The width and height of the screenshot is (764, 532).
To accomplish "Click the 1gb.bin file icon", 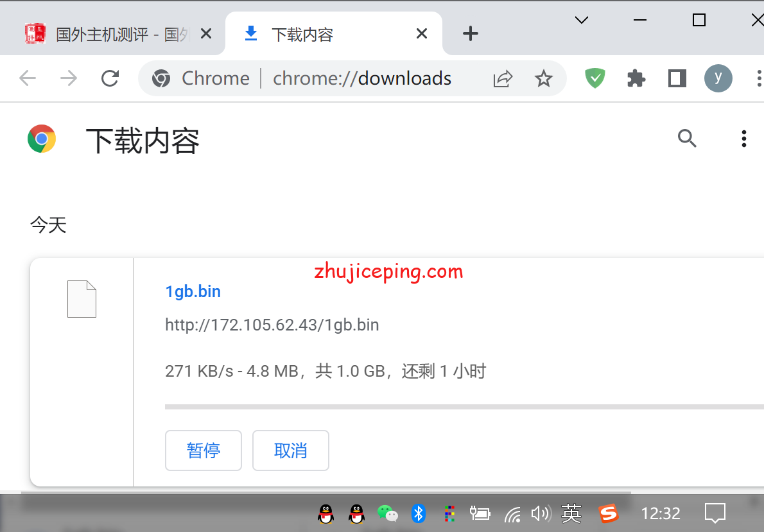I will (82, 299).
